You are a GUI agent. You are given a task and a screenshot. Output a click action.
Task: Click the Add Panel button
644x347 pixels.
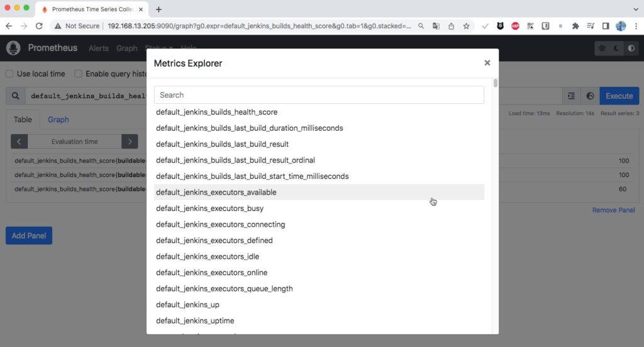click(x=29, y=236)
